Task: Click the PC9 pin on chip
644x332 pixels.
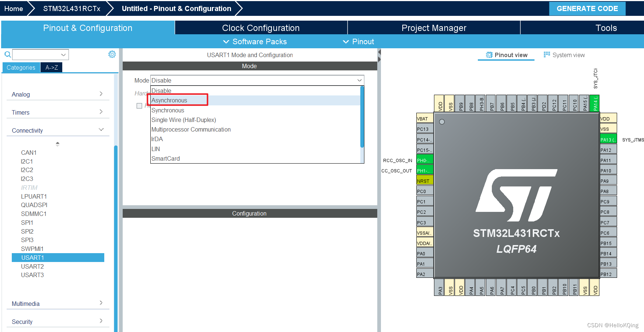Action: [x=608, y=202]
